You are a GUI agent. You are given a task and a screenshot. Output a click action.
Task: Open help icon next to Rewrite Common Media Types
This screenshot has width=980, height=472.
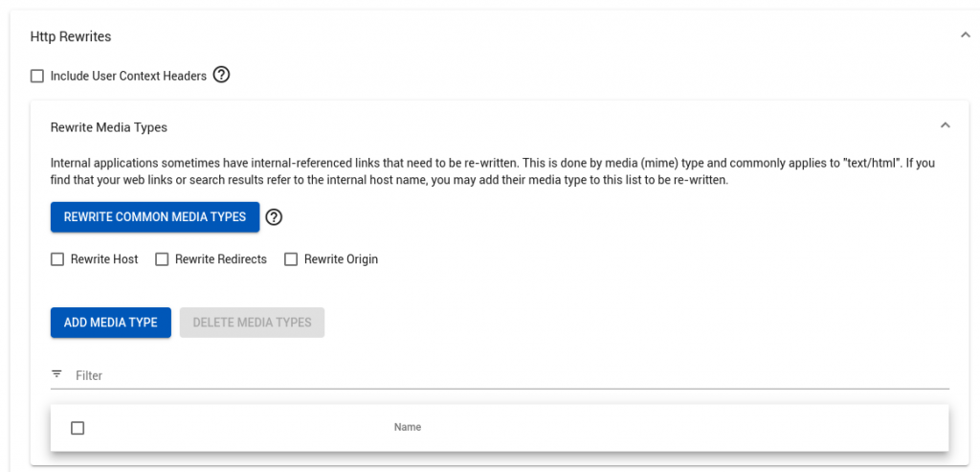coord(274,217)
